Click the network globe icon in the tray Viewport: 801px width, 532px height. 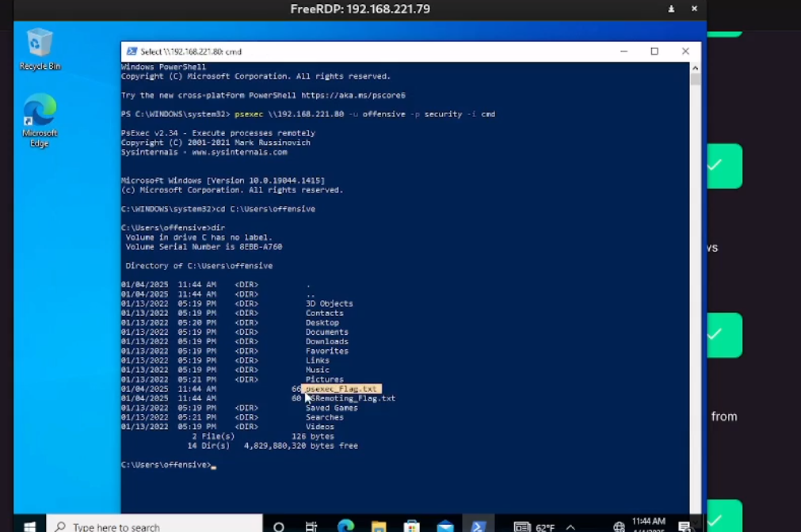[619, 527]
